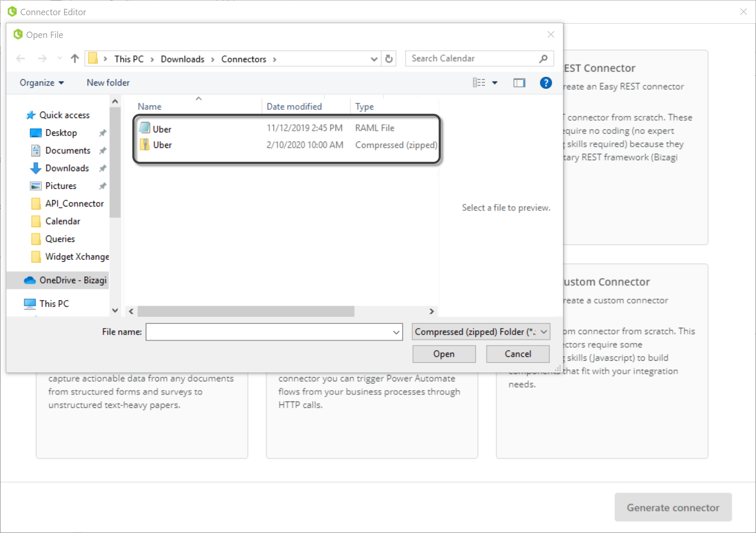Go back with the left arrow
Screen dimensions: 756x533
(21, 59)
